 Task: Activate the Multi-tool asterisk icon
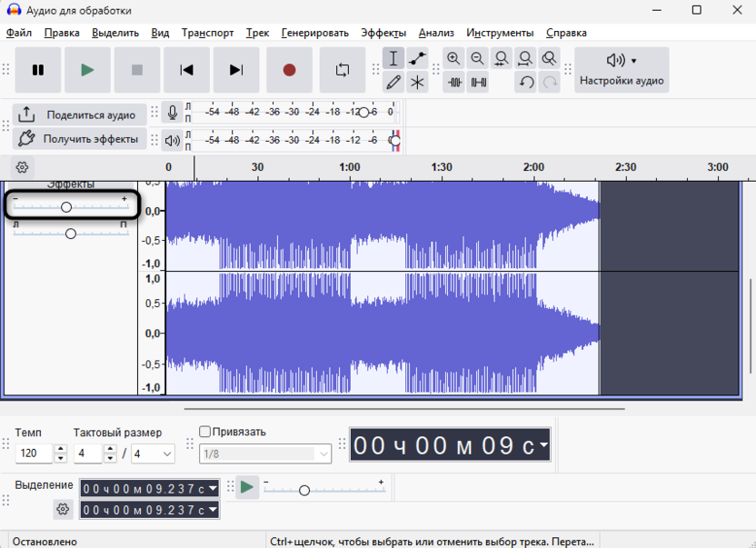(x=417, y=83)
